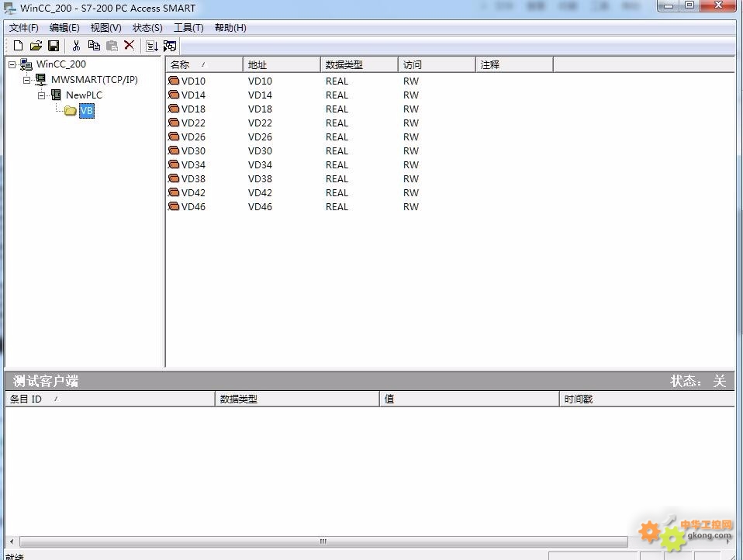
Task: Click the VD26 item tag icon
Action: click(174, 137)
